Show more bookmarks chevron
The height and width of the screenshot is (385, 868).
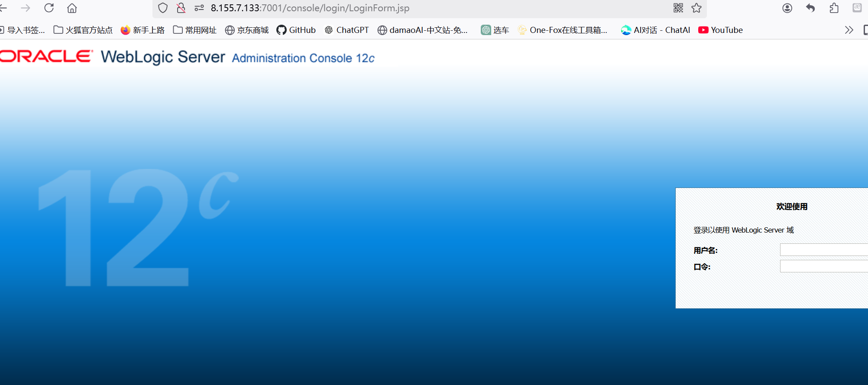[849, 30]
